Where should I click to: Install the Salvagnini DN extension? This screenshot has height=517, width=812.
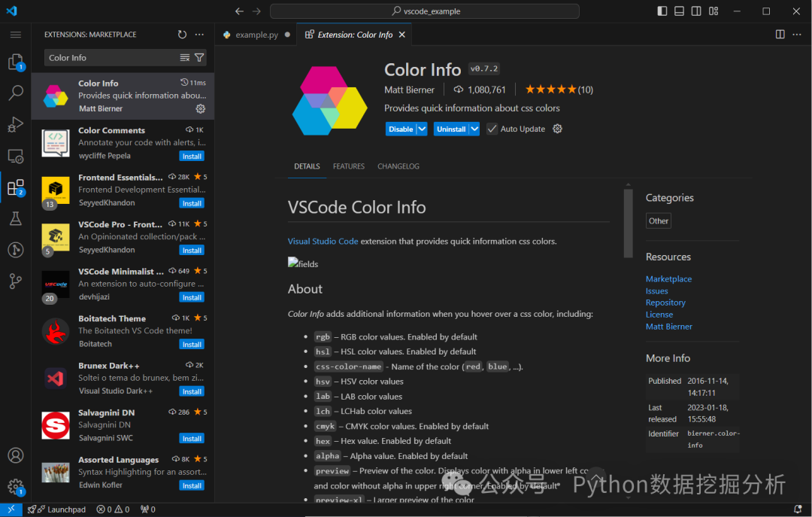pos(192,439)
